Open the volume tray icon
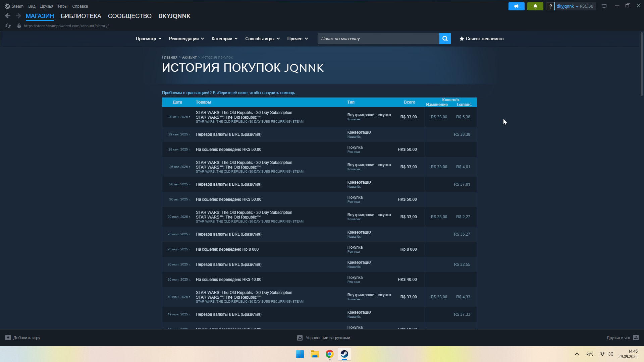Screen dimensions: 644x362 pos(610,354)
